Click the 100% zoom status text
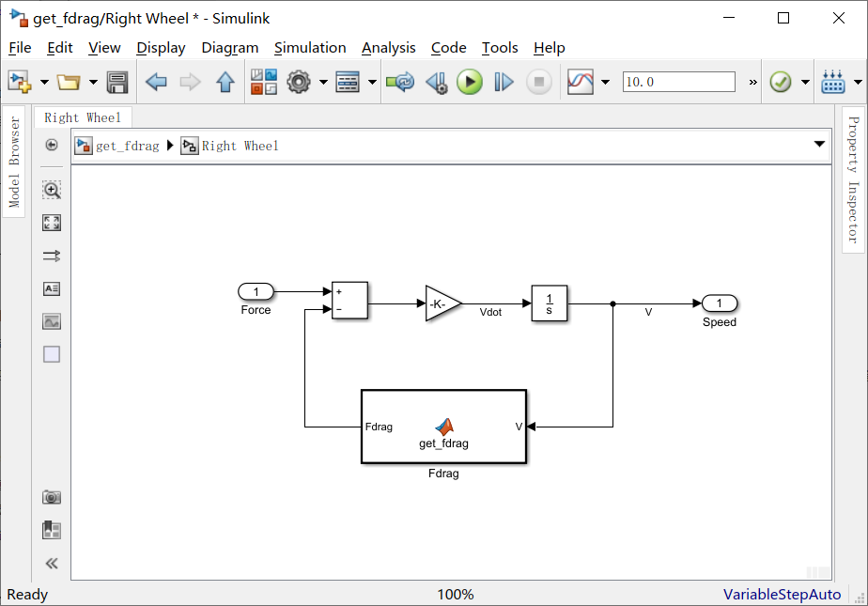The height and width of the screenshot is (606, 868). pos(455,595)
